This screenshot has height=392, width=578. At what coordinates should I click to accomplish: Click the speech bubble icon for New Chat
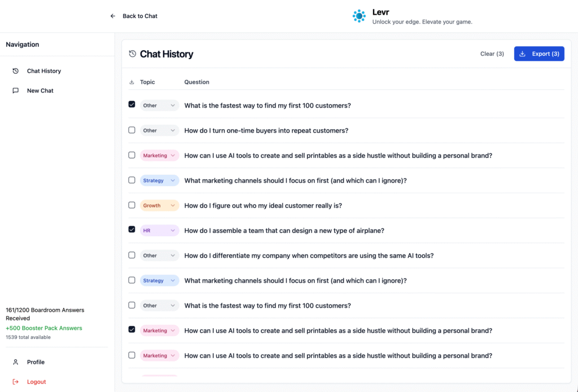click(x=16, y=91)
